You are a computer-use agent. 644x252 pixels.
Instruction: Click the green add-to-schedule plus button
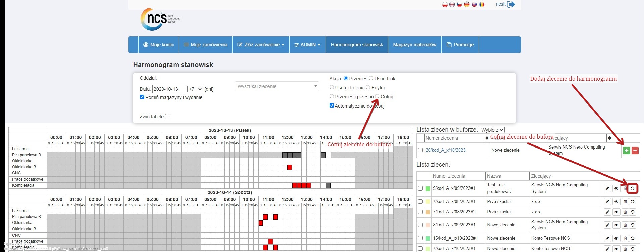[x=626, y=151]
